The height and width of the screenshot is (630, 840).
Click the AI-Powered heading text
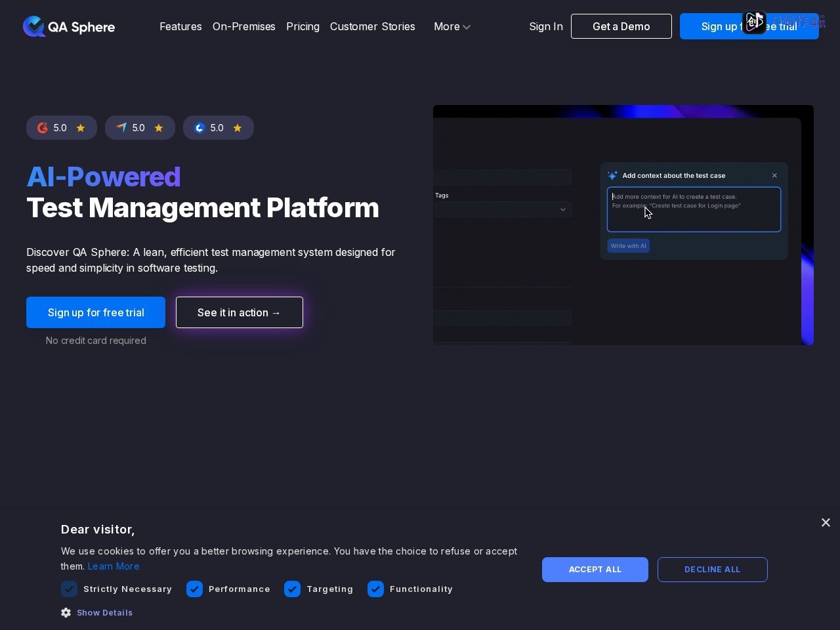(104, 177)
